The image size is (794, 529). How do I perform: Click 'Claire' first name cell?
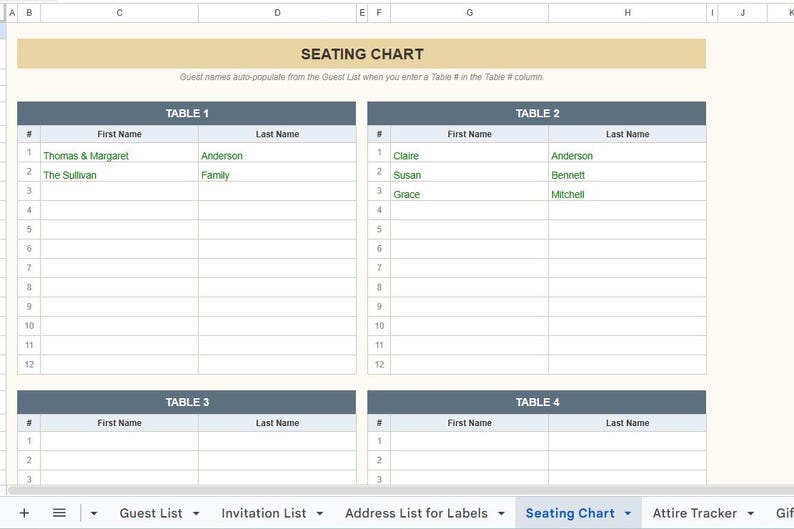[x=469, y=153]
